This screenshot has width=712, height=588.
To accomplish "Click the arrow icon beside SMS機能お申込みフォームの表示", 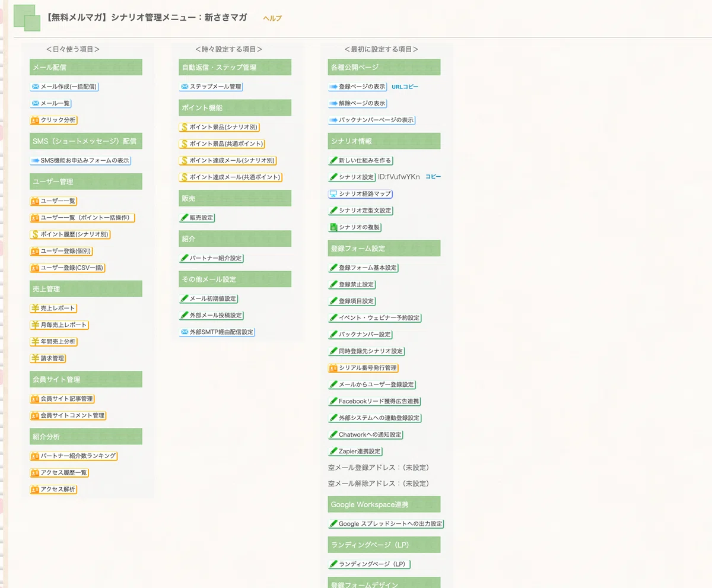I will coord(35,160).
